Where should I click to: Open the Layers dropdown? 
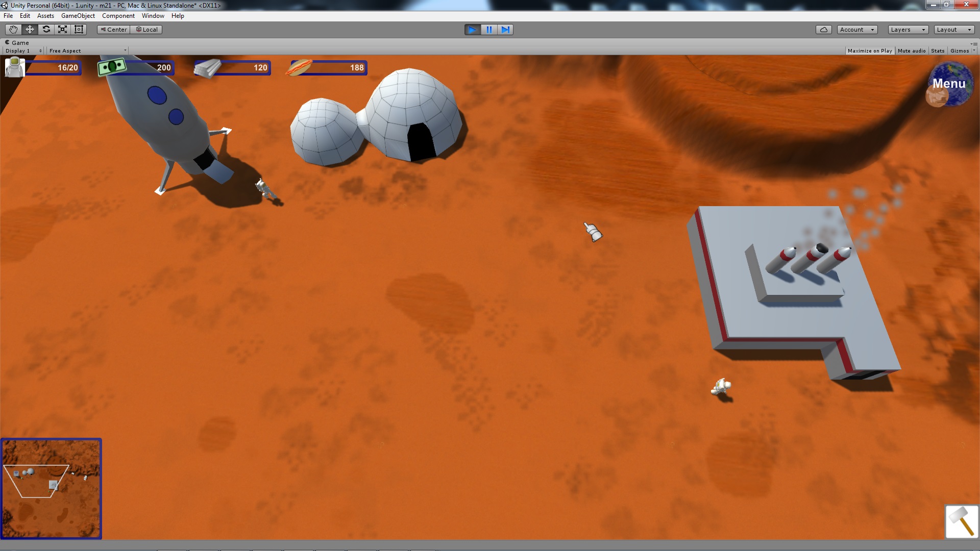click(908, 30)
